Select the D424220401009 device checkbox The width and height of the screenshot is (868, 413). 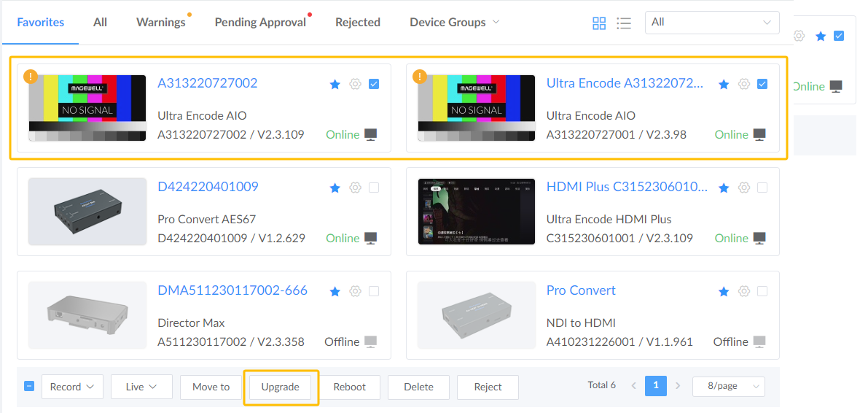point(374,188)
